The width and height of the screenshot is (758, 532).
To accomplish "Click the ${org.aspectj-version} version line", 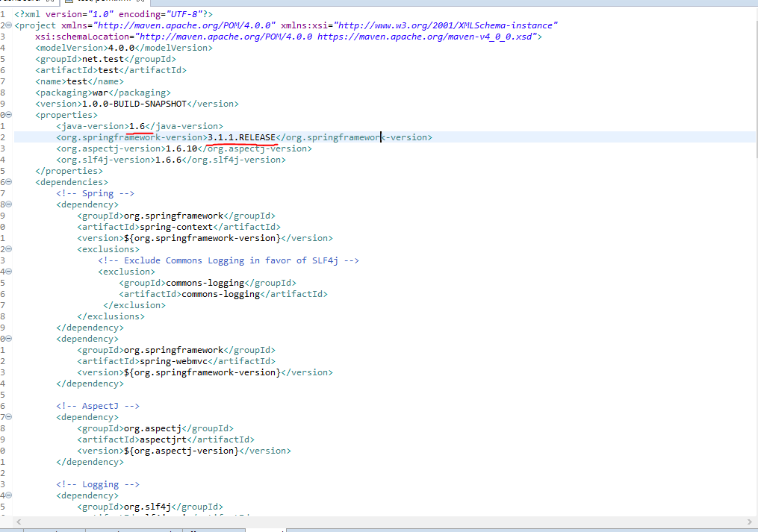I will click(184, 451).
